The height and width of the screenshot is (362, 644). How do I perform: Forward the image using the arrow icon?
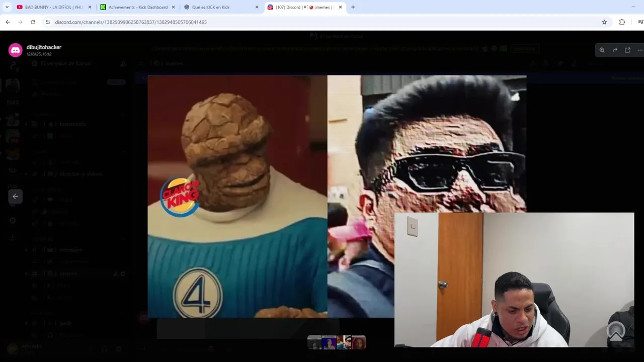[615, 50]
